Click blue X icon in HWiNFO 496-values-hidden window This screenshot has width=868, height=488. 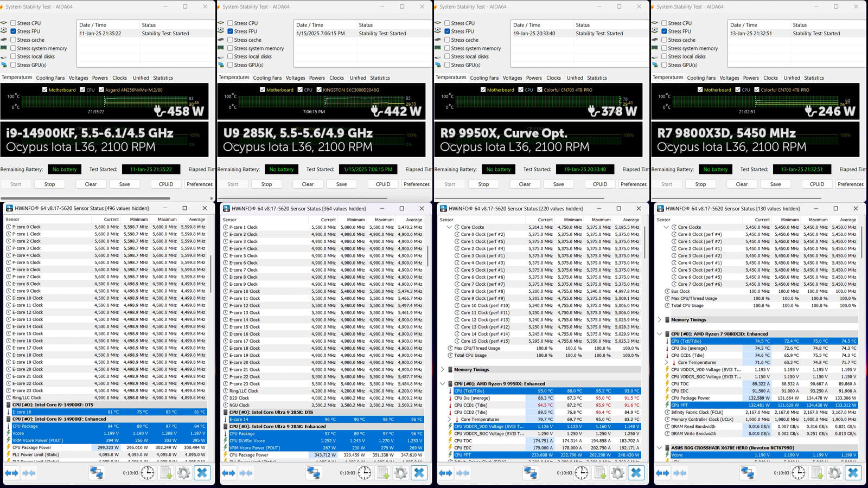(x=202, y=473)
